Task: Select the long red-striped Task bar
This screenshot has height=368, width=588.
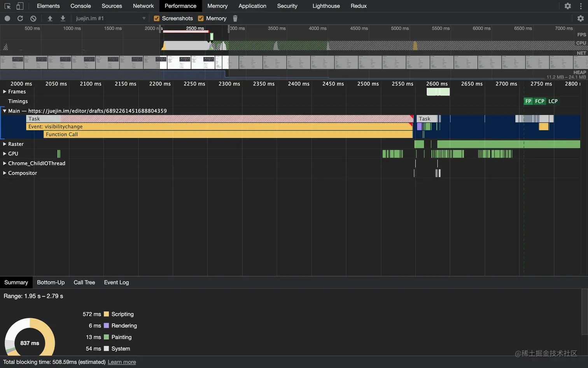Action: pyautogui.click(x=220, y=119)
